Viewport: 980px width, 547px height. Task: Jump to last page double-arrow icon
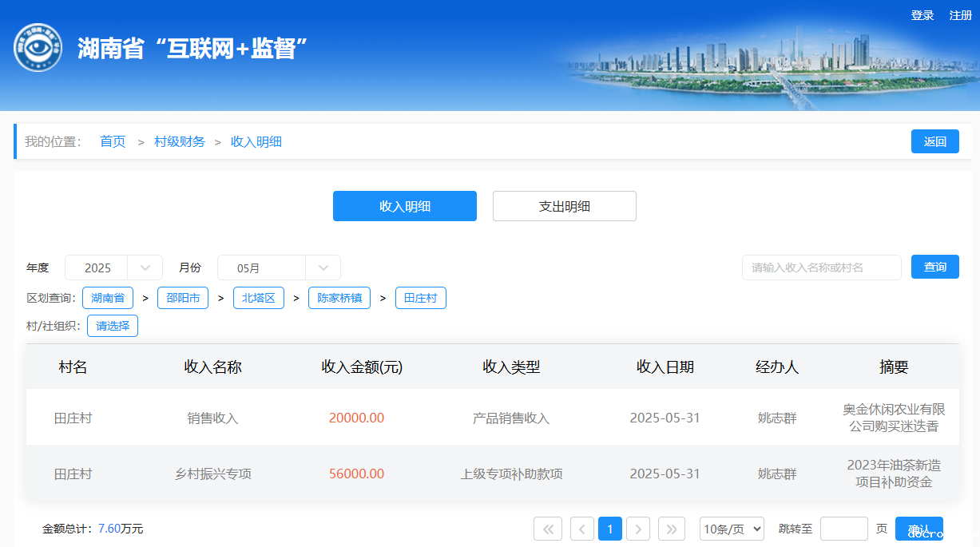[x=672, y=529]
